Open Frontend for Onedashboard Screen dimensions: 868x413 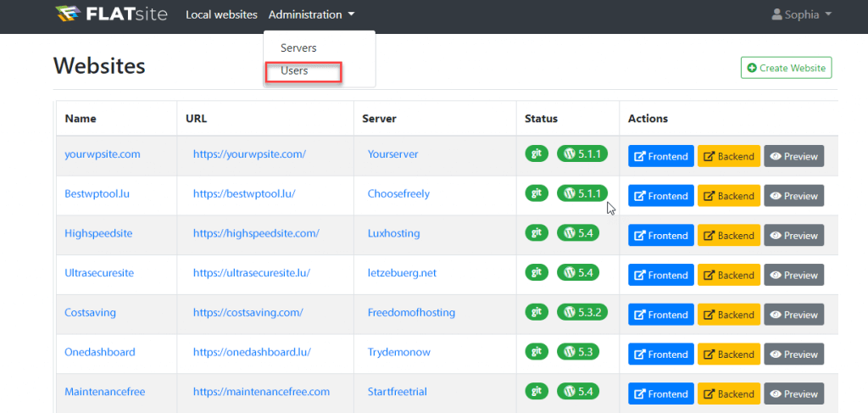(661, 354)
